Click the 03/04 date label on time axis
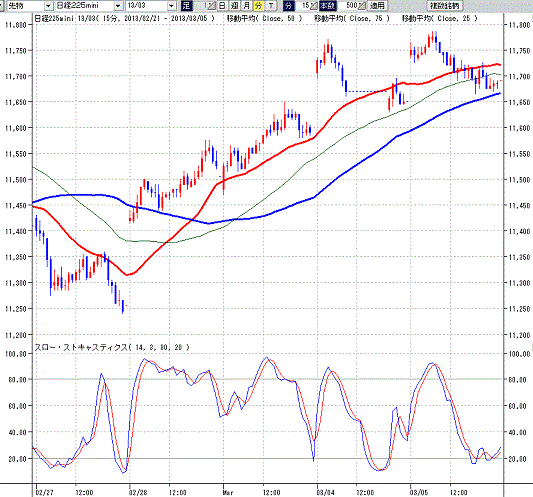Viewport: 533px width, 497px height. (325, 493)
